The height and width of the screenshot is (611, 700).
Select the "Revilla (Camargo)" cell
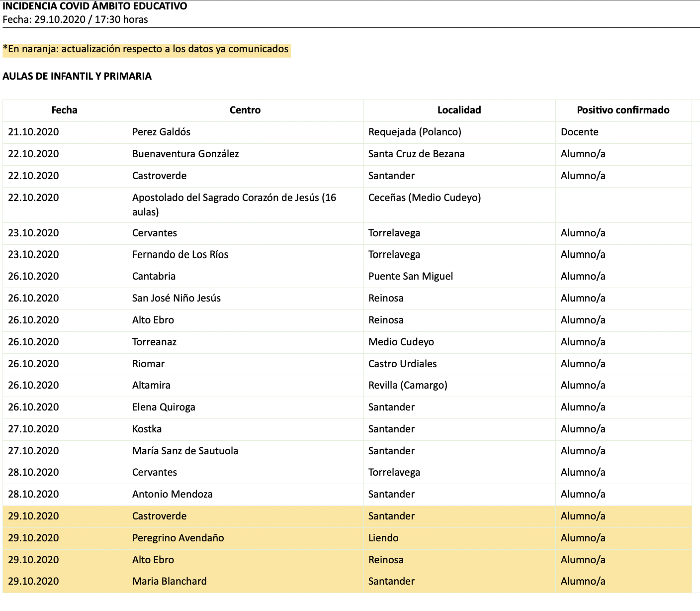(408, 385)
